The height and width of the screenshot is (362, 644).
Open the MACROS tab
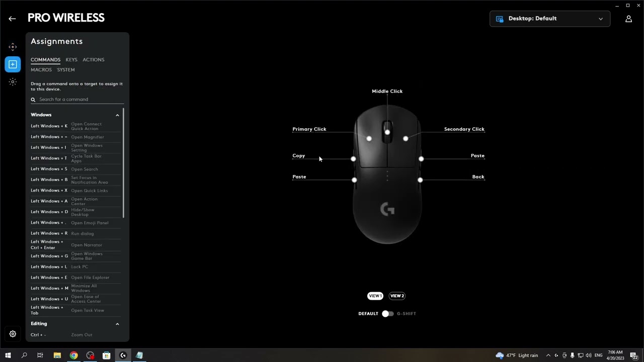pyautogui.click(x=41, y=70)
